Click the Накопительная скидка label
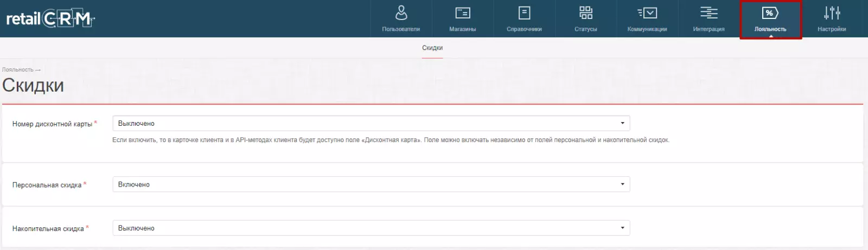 coord(48,229)
